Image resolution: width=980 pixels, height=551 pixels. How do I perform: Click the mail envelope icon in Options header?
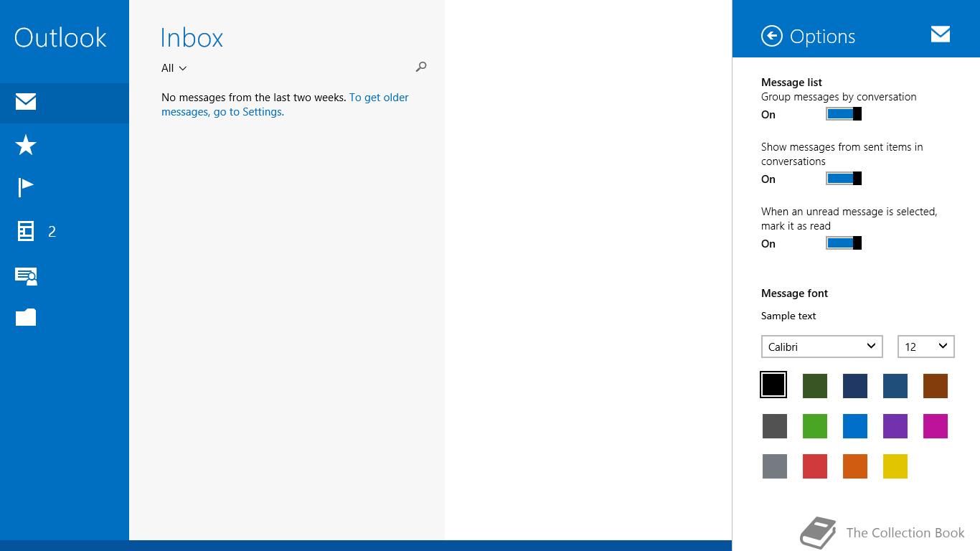[x=941, y=34]
